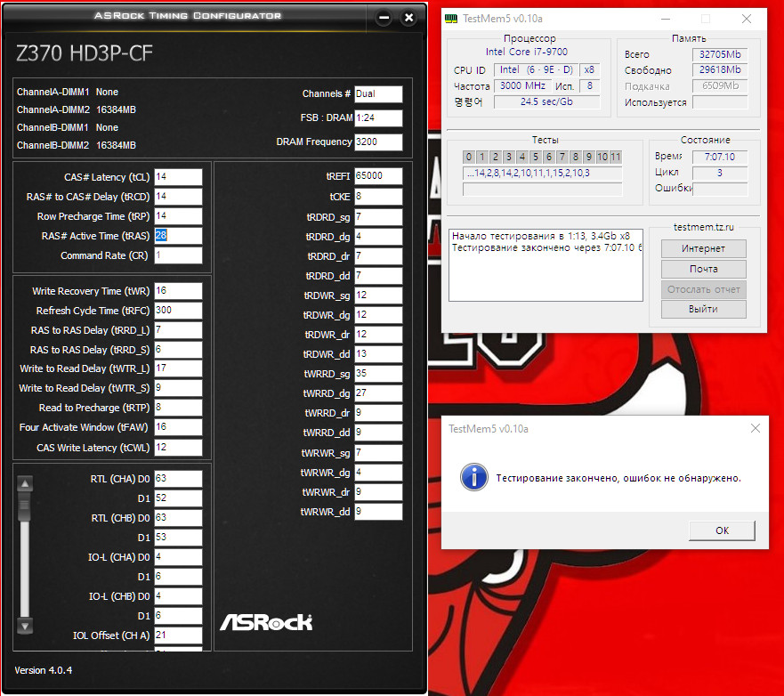
Task: Click the Intel Core i7-9700 processor name
Action: (527, 52)
